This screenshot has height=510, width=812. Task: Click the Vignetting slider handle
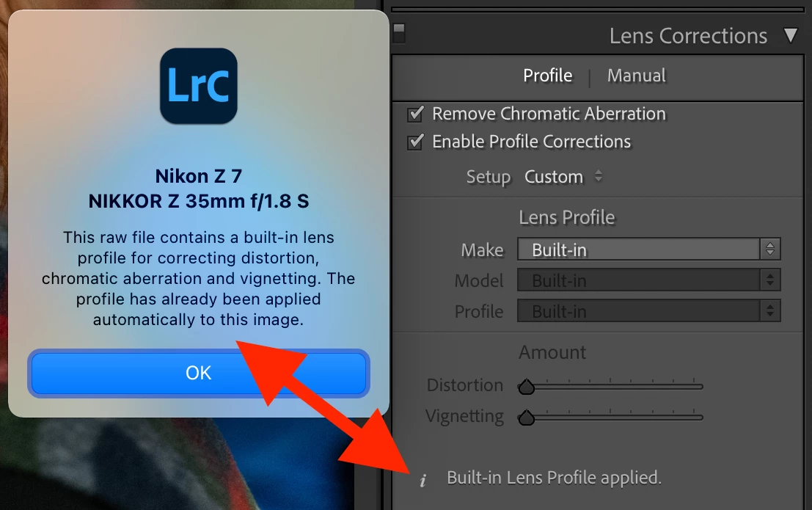point(526,418)
